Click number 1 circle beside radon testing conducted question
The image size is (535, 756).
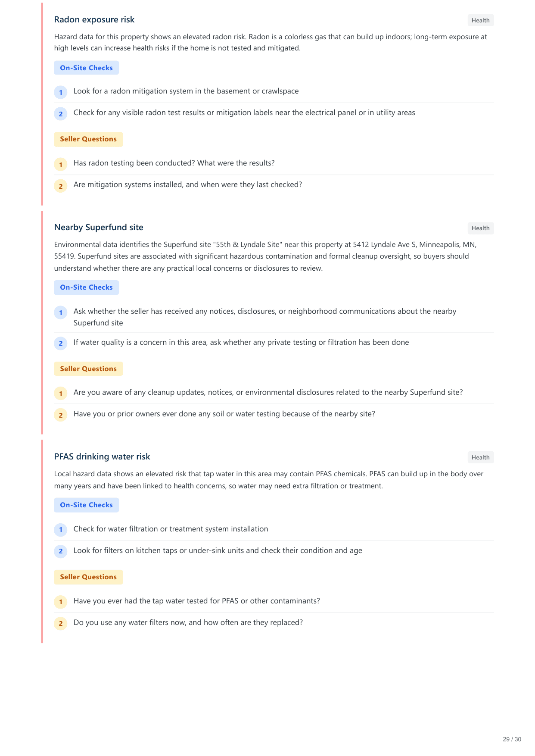[x=61, y=164]
